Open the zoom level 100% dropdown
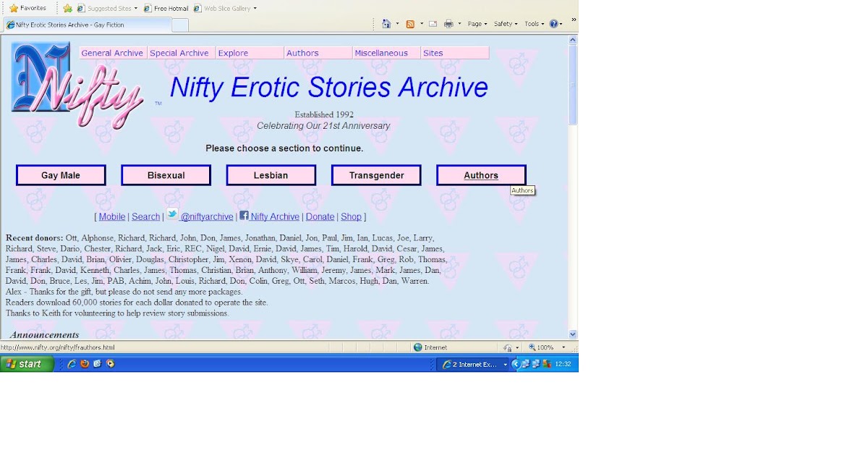Screen dimensions: 868x456 (x=547, y=347)
